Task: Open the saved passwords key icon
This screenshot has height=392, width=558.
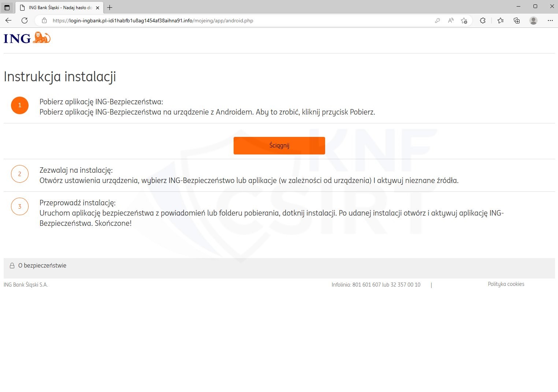Action: (437, 20)
